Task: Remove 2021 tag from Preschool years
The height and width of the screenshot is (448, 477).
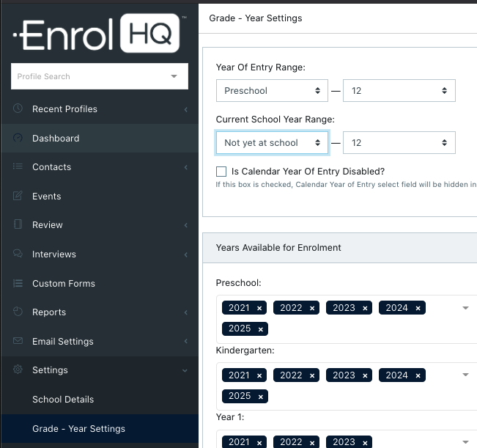Action: 259,309
